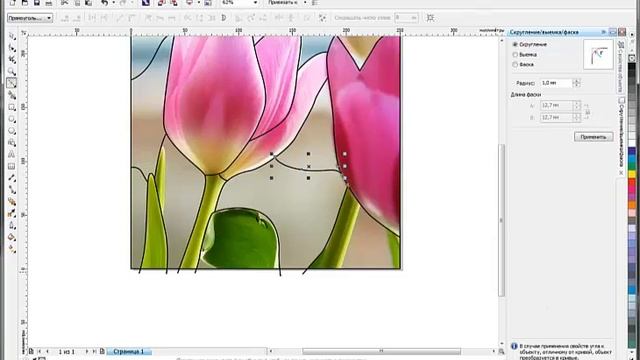
Task: Select the Zoom magnifier tool
Action: [12, 71]
